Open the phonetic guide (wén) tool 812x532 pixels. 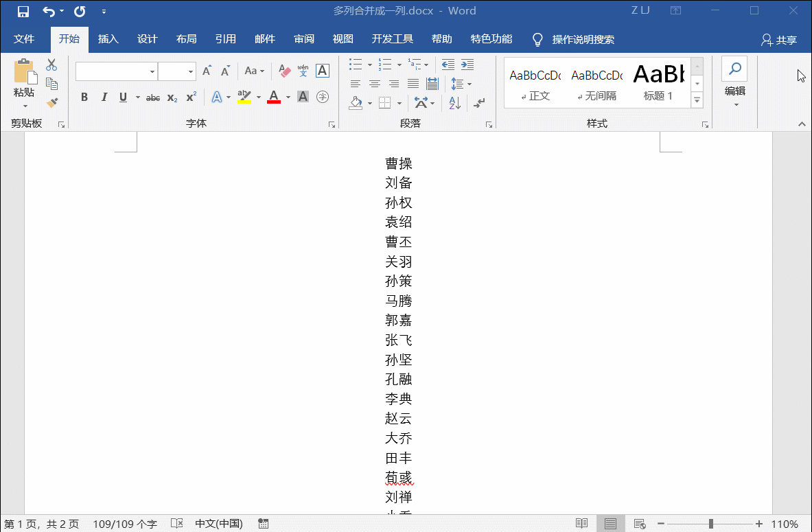(303, 71)
